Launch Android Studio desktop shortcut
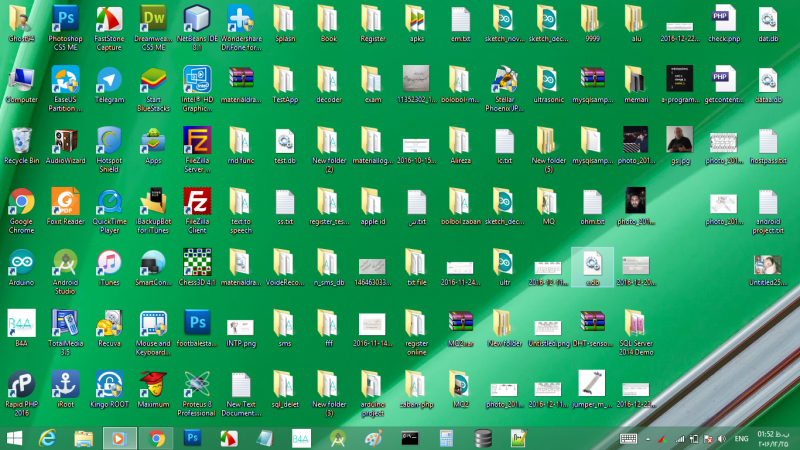Screen dimensions: 800x450 [x=65, y=272]
